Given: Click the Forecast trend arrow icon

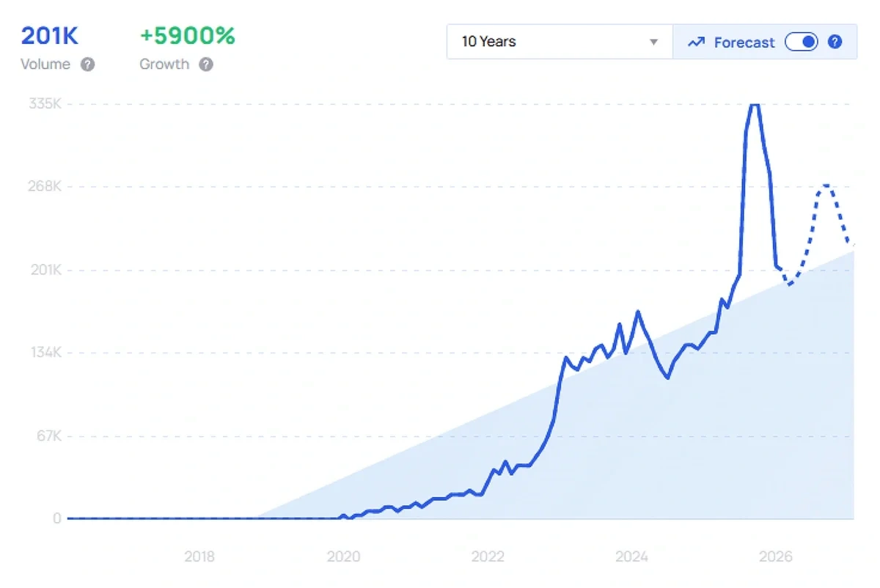Looking at the screenshot, I should coord(696,43).
